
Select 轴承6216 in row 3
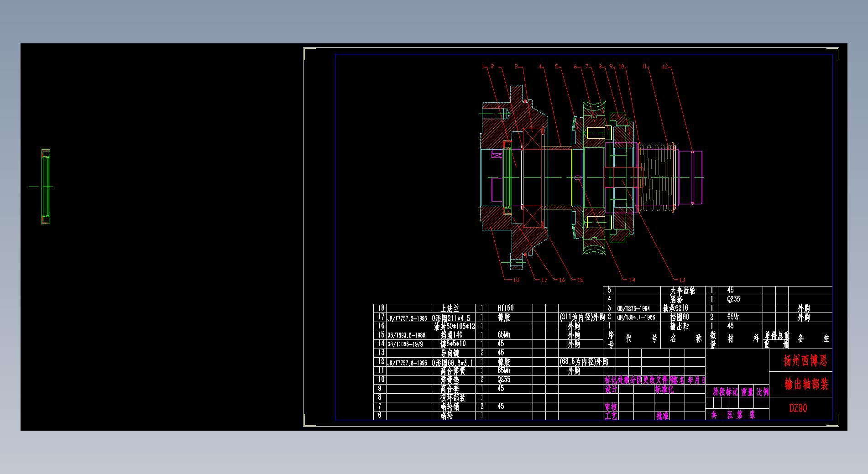(x=675, y=308)
